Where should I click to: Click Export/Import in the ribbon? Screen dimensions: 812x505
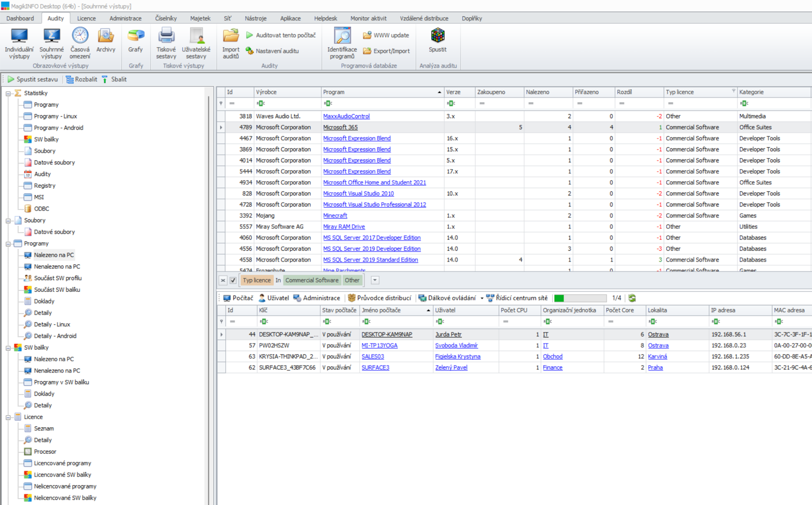(x=386, y=51)
